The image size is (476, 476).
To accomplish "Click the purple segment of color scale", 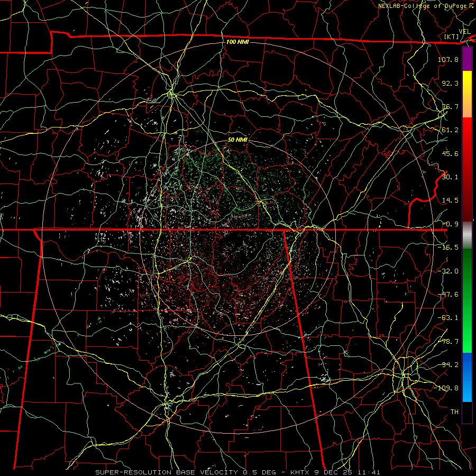I will tap(468, 59).
